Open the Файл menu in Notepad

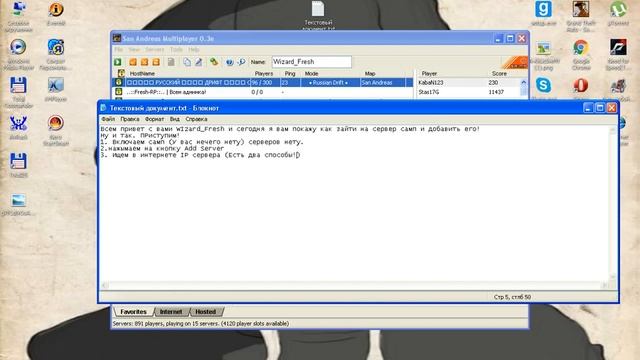(108, 119)
